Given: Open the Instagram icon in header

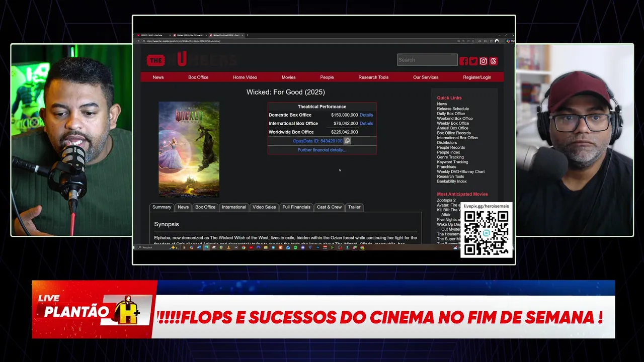Looking at the screenshot, I should (484, 61).
